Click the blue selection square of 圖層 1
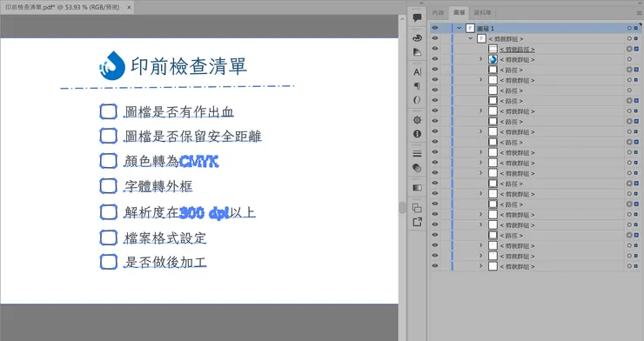644x341 pixels. tap(636, 29)
